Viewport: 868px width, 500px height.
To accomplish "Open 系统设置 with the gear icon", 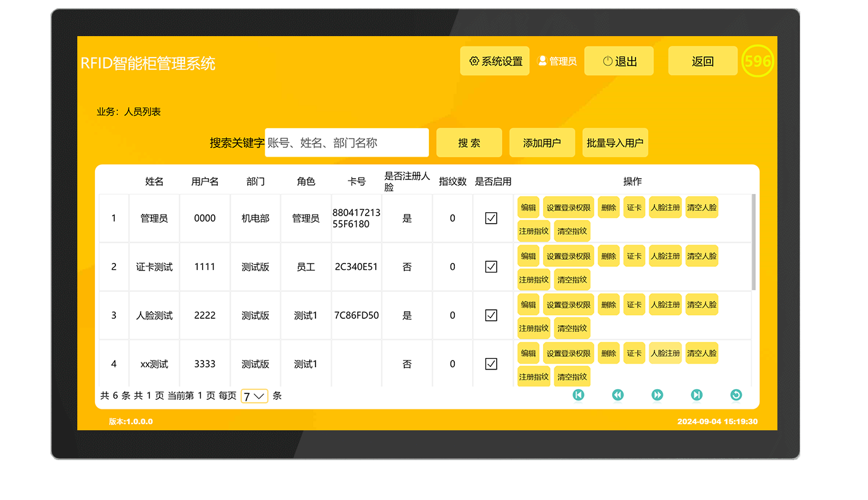I will 495,61.
